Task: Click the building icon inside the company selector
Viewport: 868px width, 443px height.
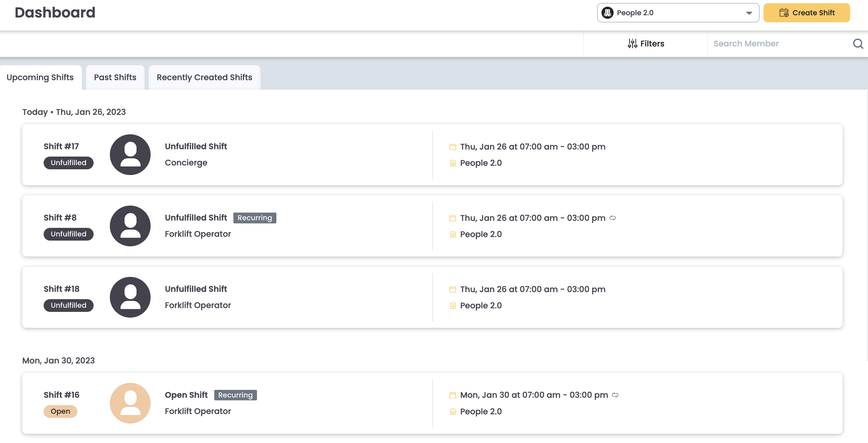Action: click(607, 12)
